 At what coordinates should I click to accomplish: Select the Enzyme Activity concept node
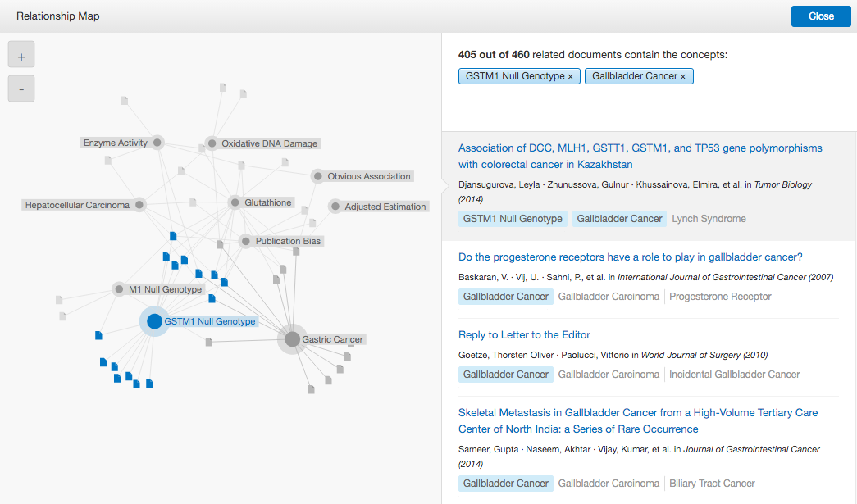157,143
